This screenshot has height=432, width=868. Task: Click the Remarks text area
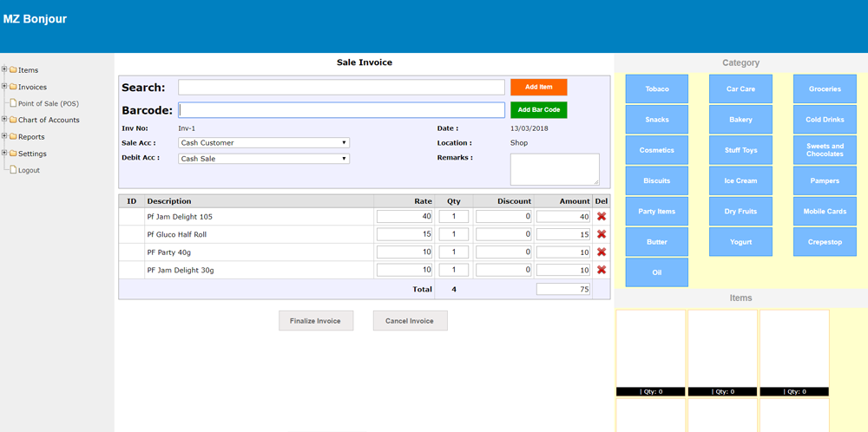[x=554, y=169]
